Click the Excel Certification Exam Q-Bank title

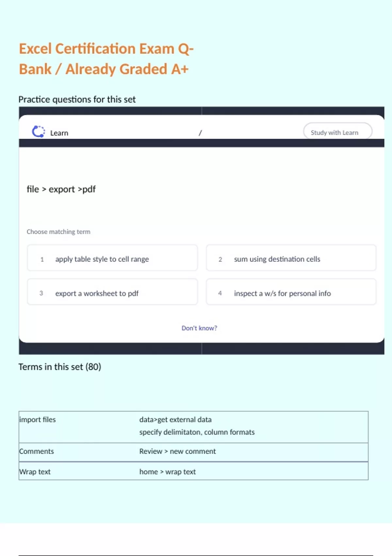pyautogui.click(x=106, y=59)
